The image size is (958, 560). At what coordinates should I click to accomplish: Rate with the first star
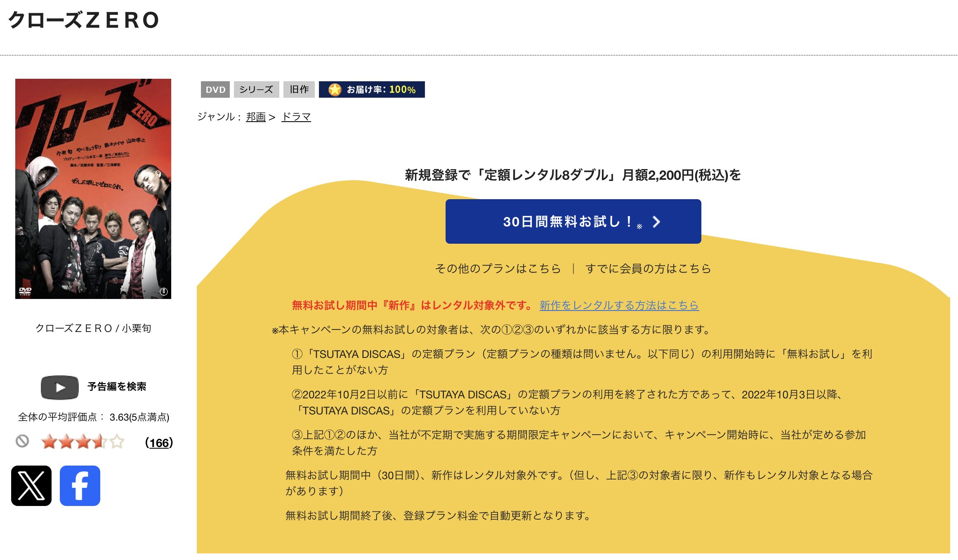pos(49,442)
